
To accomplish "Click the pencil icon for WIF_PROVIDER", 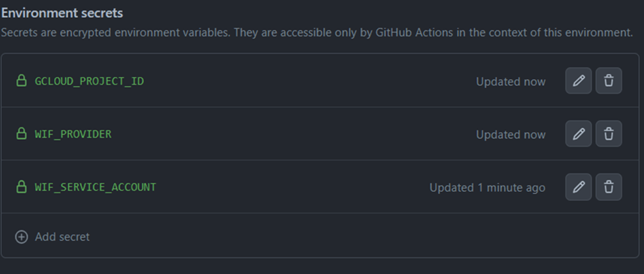I will click(x=578, y=134).
